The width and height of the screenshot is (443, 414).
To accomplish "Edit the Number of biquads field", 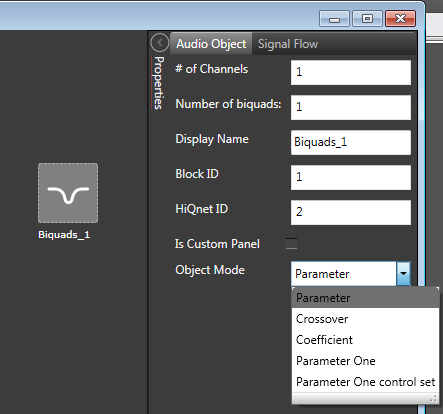I will tap(351, 107).
